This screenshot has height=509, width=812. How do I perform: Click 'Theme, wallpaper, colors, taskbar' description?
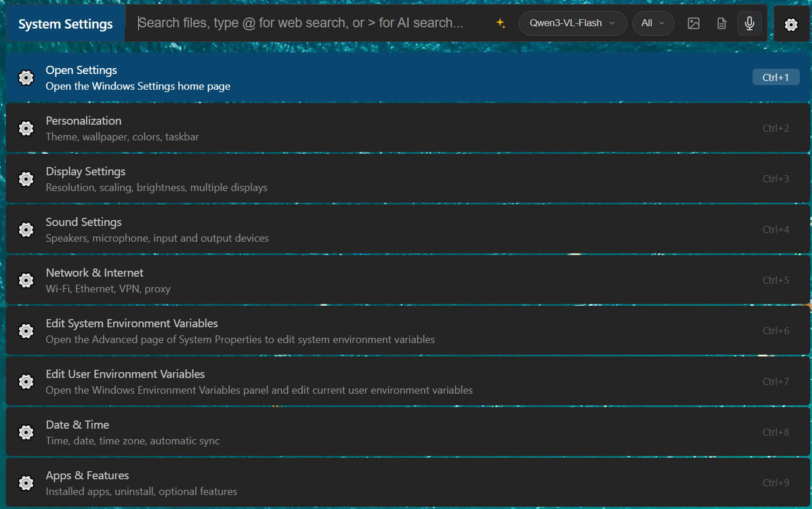click(x=122, y=137)
